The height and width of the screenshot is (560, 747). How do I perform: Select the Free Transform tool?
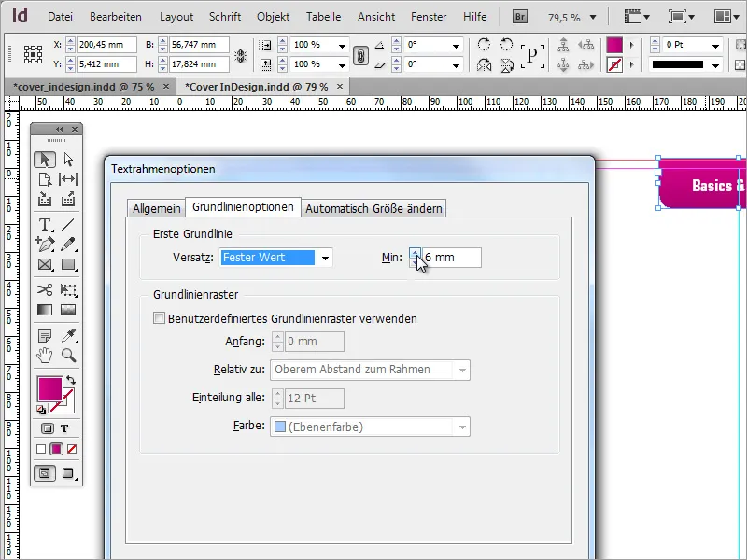[x=68, y=290]
